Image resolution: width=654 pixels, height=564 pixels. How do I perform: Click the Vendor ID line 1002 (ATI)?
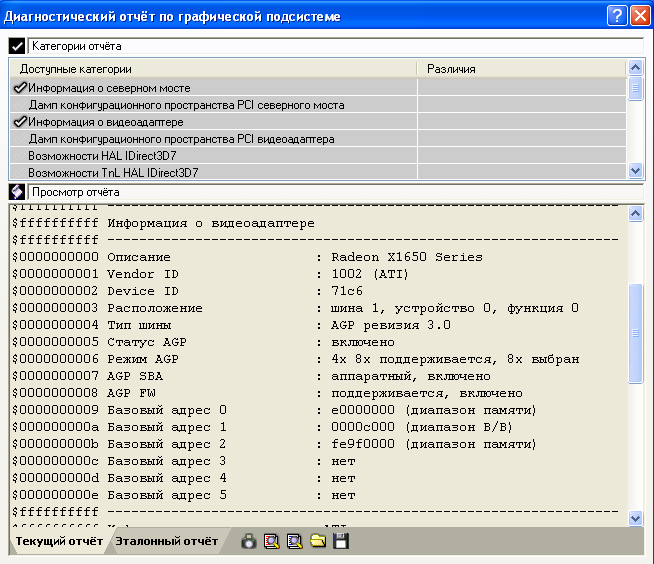coord(210,274)
